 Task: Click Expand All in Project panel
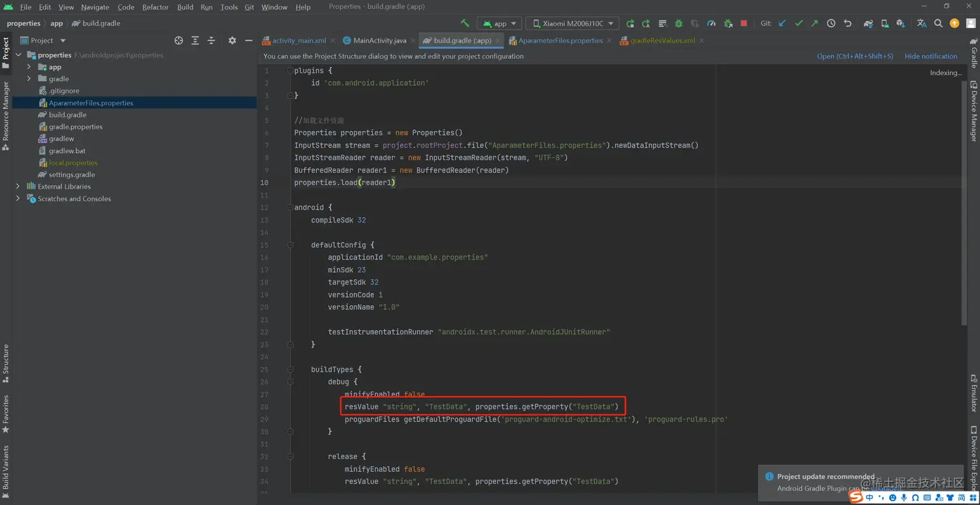(195, 40)
